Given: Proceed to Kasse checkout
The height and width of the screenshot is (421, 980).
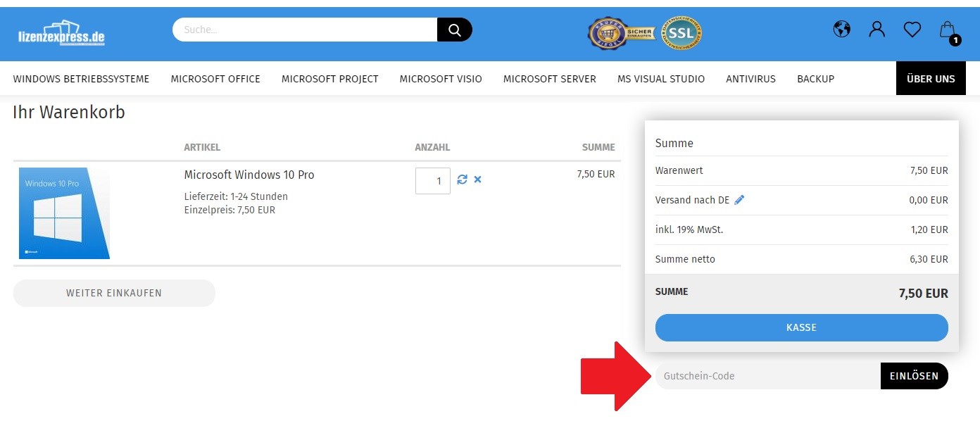Looking at the screenshot, I should [802, 327].
